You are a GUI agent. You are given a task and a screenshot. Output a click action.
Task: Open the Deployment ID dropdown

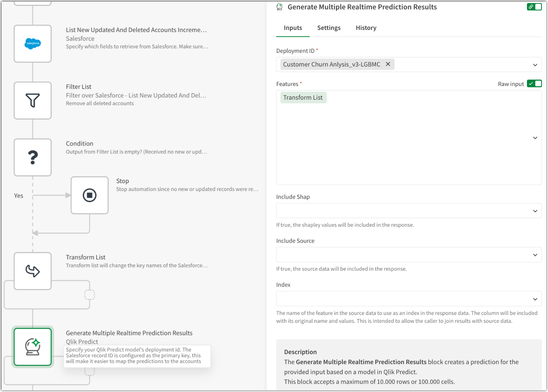click(535, 64)
